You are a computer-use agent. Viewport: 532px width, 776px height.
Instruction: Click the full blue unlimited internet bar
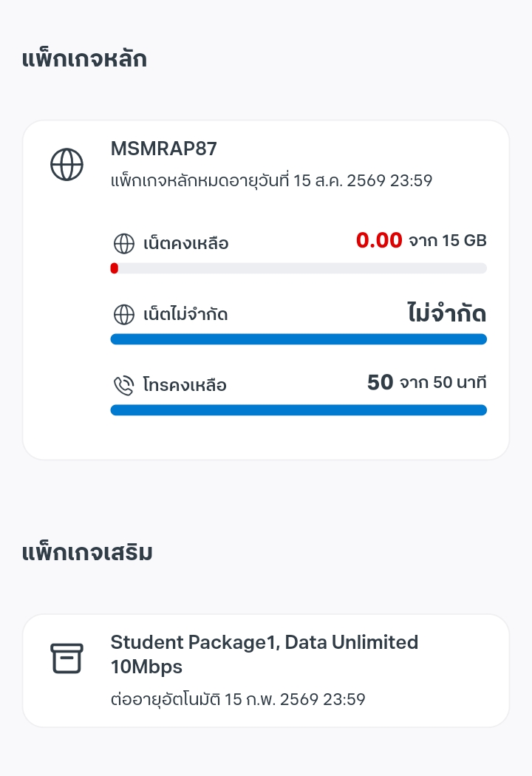(298, 339)
